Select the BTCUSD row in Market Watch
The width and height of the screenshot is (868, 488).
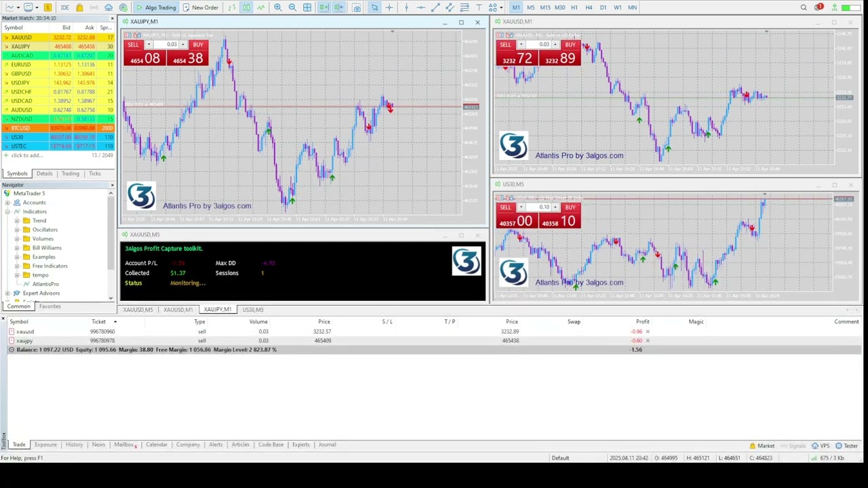tap(58, 128)
